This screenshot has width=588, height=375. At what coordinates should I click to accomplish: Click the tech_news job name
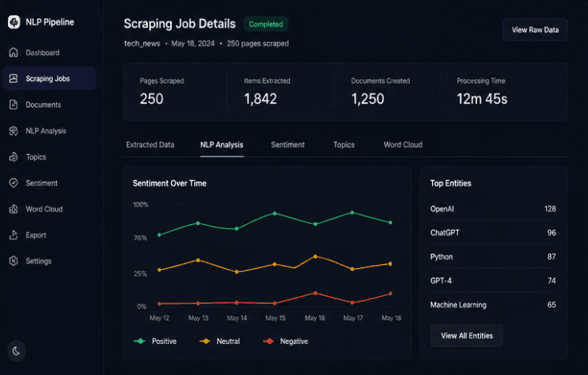pyautogui.click(x=142, y=44)
